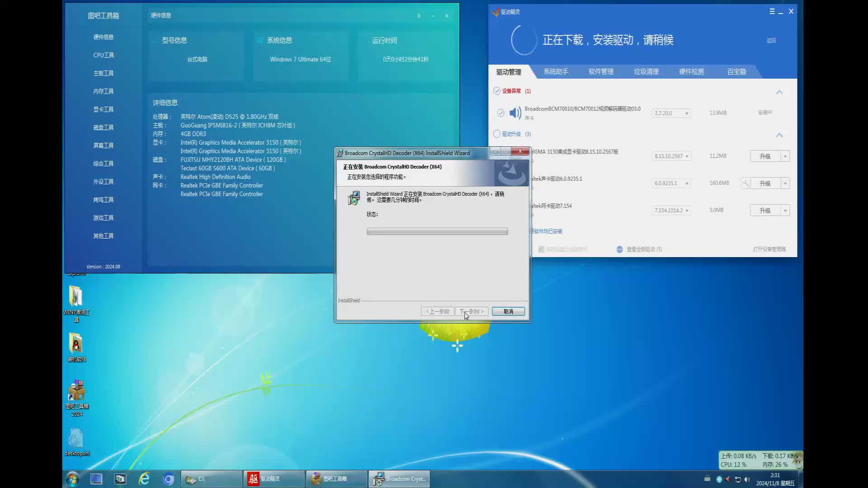Screen dimensions: 868x488
Task: Click the wrench icon next to Realtek声卡驱动 upgrade
Action: pyautogui.click(x=745, y=183)
